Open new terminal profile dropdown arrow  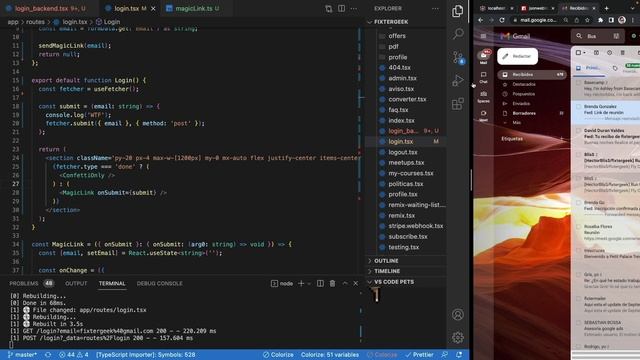[309, 283]
